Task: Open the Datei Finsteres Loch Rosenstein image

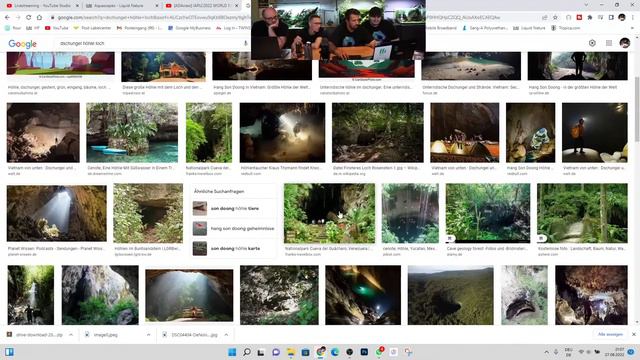Action: coord(378,133)
